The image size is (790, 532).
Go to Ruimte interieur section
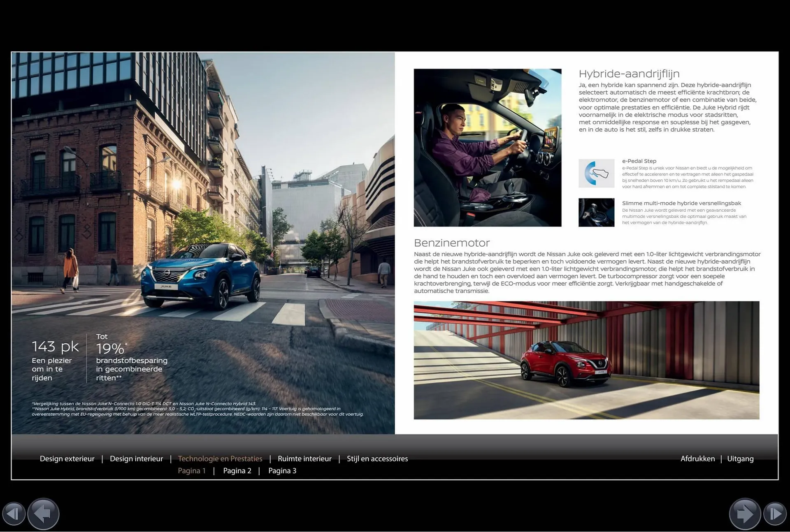304,459
